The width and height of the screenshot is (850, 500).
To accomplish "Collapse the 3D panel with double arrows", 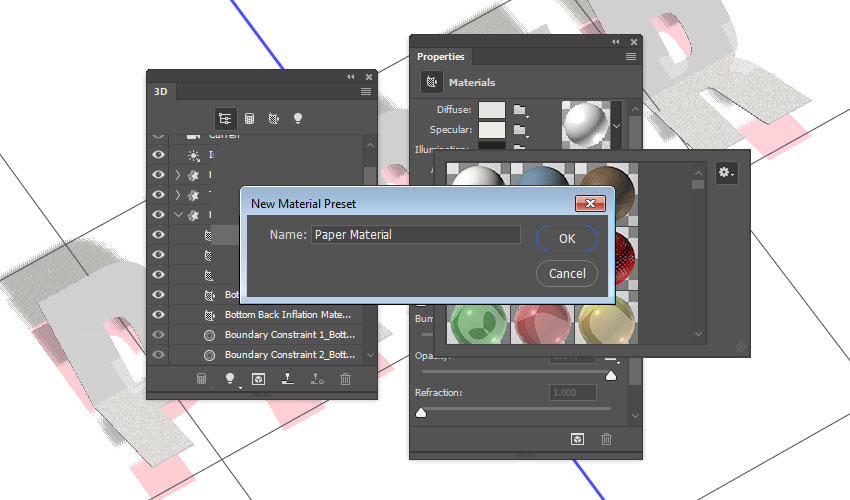I will tap(351, 77).
